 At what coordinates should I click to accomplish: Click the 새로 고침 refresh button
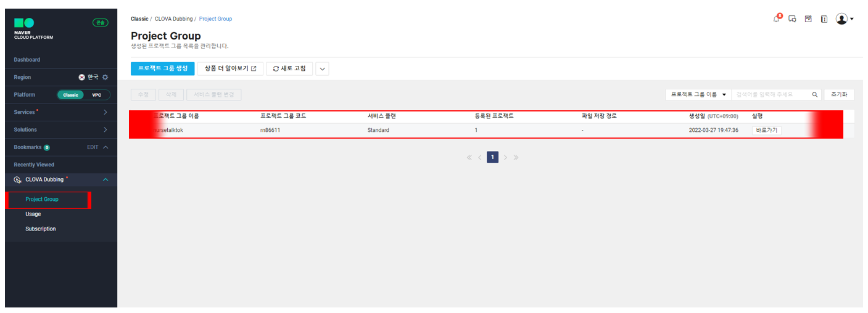(289, 68)
